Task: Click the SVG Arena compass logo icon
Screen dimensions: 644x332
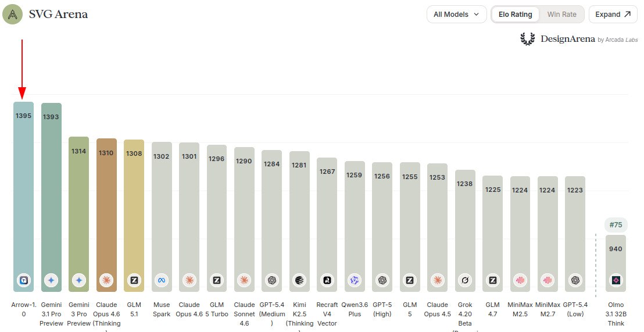Action: [x=13, y=15]
